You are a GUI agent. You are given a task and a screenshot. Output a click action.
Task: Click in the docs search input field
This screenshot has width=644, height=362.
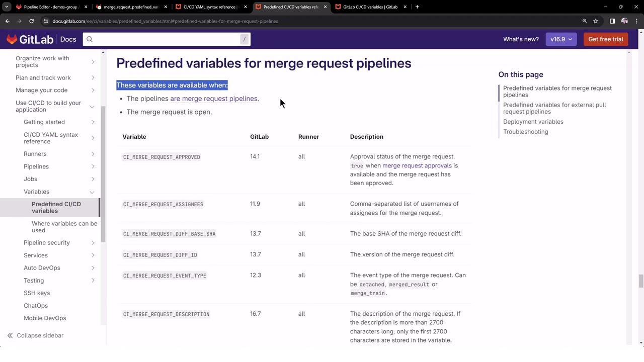pos(166,39)
